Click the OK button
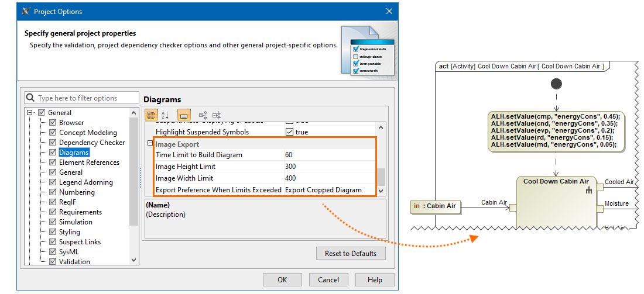The image size is (644, 294). pyautogui.click(x=282, y=279)
